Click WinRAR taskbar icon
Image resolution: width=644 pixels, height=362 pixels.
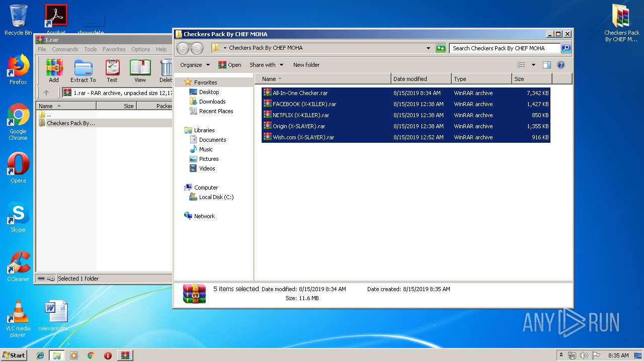(125, 355)
